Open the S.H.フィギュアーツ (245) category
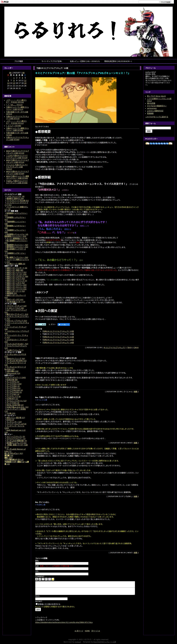177x644 pixels. click(16, 377)
